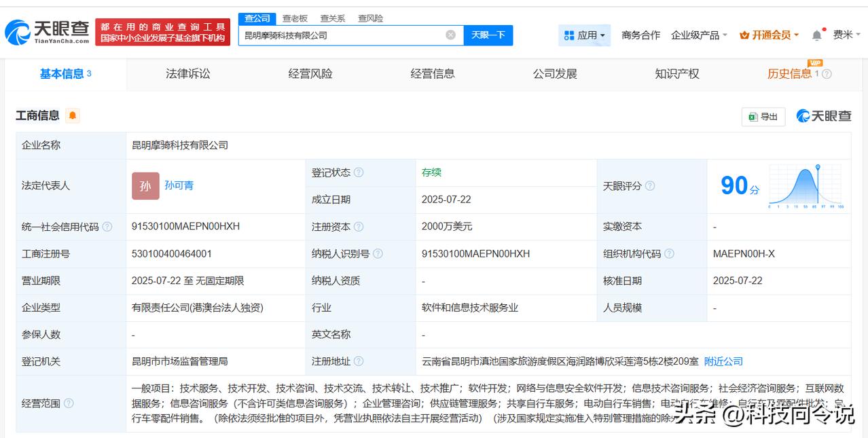The width and height of the screenshot is (868, 438).
Task: Click help icon beside 注册地址
Action: pos(359,361)
